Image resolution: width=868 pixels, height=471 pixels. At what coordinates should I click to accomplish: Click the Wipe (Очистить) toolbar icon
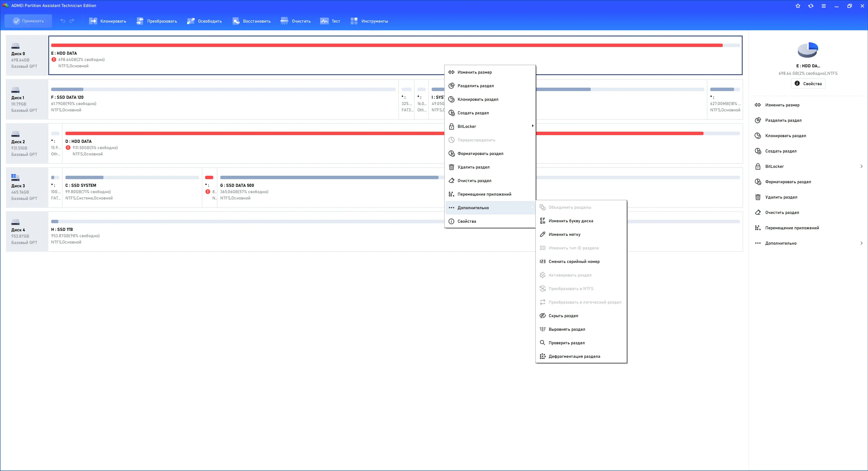(284, 21)
